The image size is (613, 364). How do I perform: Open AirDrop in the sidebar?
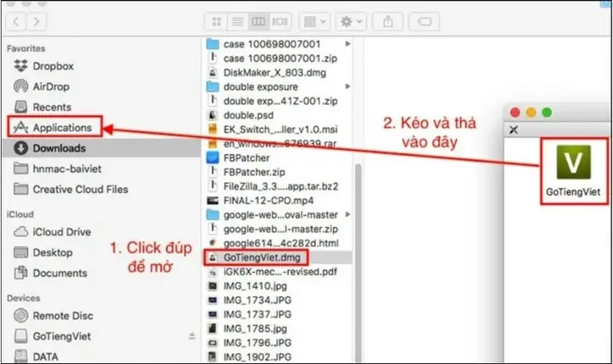[x=51, y=86]
